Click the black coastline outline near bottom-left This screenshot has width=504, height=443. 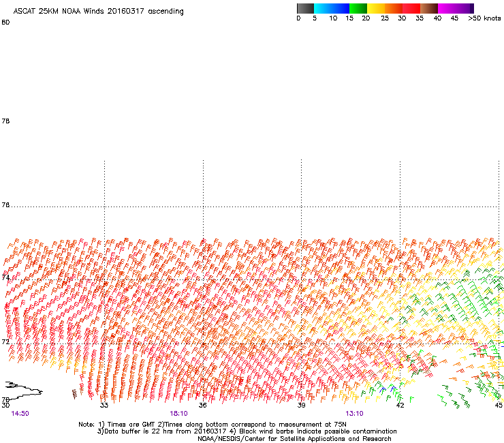[23, 391]
